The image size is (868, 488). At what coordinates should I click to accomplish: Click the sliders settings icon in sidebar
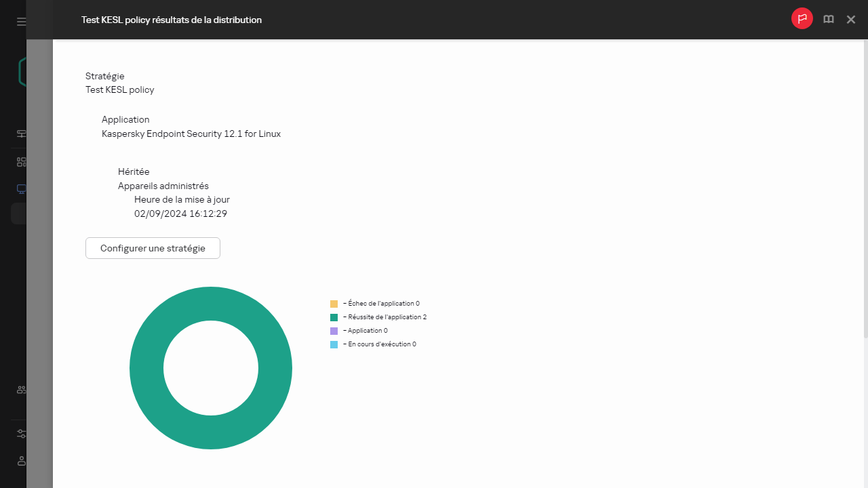click(x=22, y=434)
